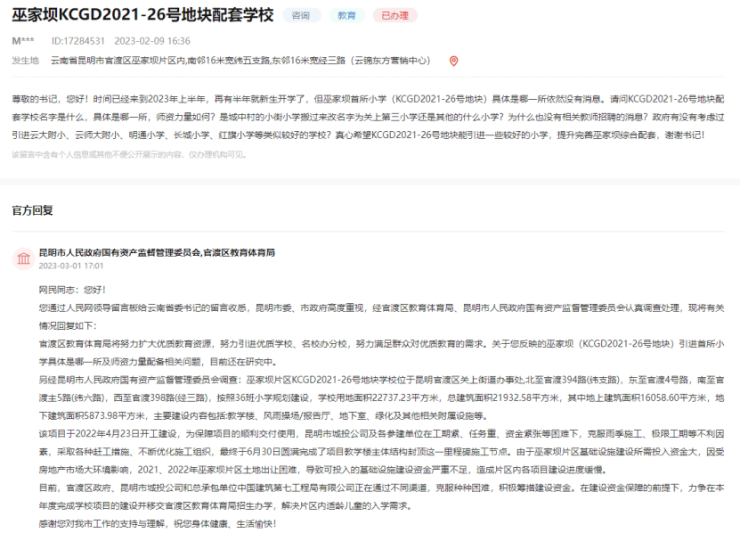Click the government institution avatar icon
Viewport: 740px width, 541px height.
pos(21,260)
